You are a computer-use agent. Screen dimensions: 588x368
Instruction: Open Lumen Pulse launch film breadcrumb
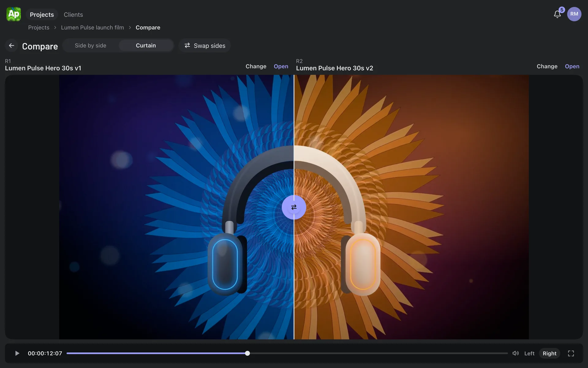tap(92, 27)
